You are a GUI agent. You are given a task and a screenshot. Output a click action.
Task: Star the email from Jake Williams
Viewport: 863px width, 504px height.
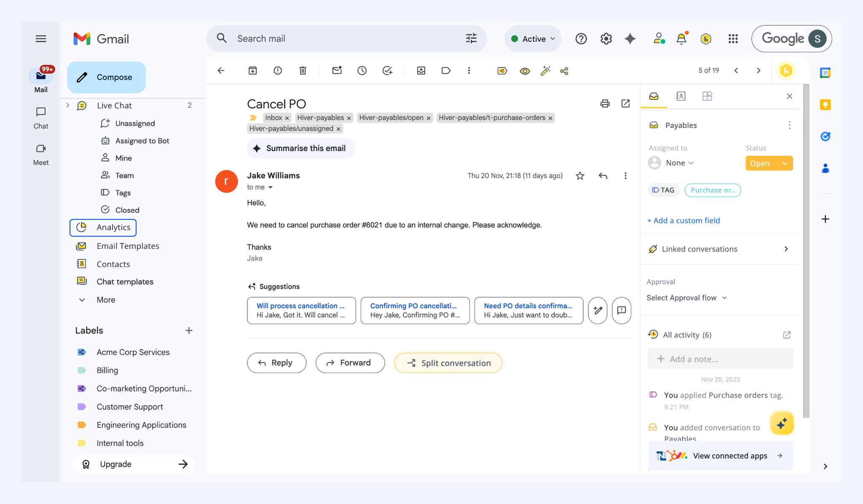tap(580, 176)
